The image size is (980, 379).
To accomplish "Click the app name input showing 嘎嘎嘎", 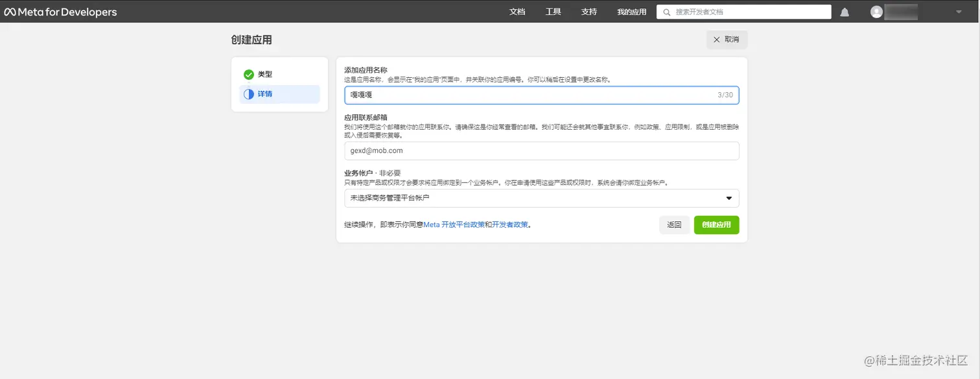I will pyautogui.click(x=541, y=95).
